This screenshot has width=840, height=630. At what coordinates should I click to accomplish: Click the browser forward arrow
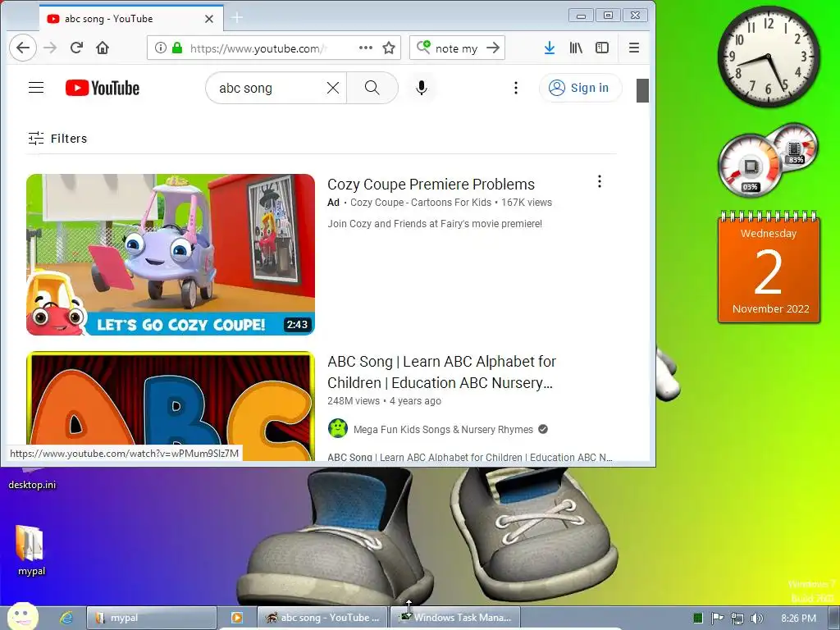coord(50,48)
